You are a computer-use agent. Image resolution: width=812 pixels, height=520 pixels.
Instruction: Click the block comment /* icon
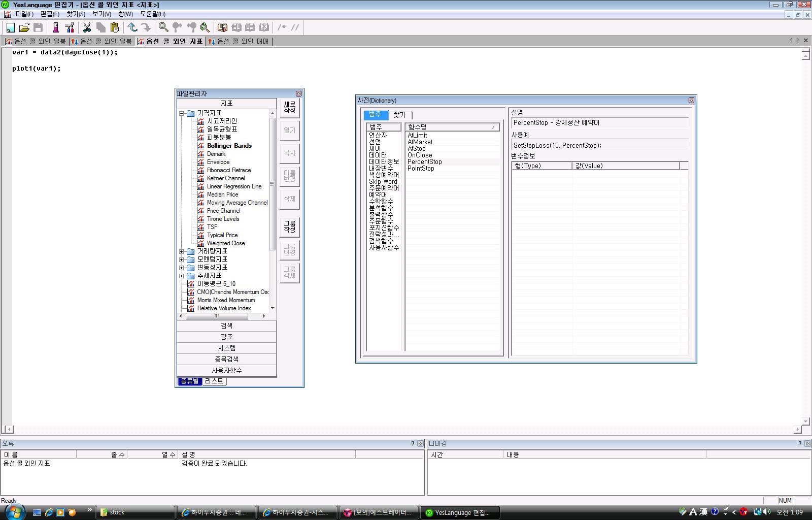pyautogui.click(x=282, y=27)
